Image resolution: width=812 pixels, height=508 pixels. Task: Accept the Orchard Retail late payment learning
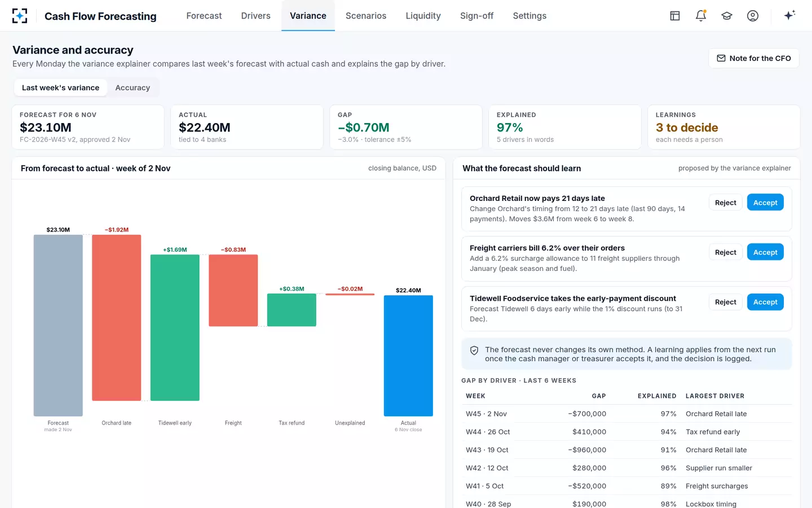point(765,203)
